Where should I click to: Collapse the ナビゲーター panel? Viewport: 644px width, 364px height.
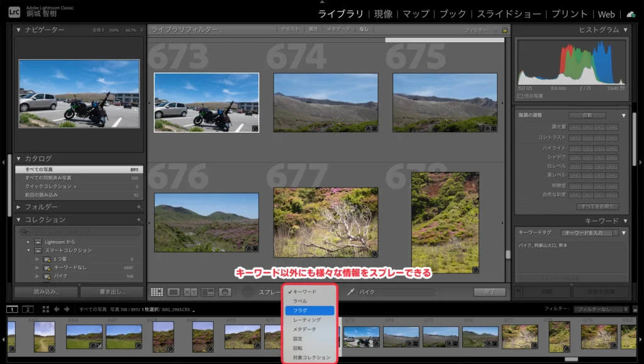tap(19, 30)
